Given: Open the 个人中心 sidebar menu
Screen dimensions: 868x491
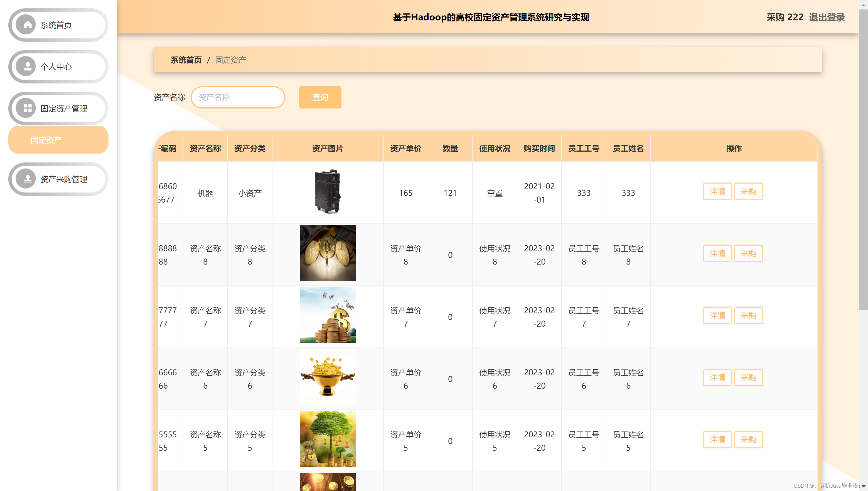Looking at the screenshot, I should (x=58, y=67).
